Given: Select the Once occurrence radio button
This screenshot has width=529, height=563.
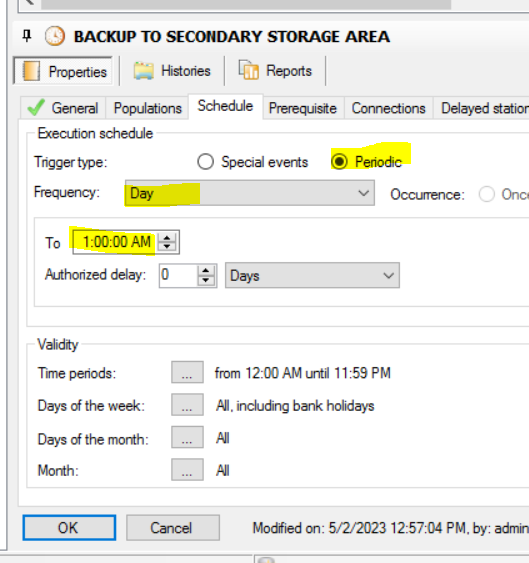Looking at the screenshot, I should (487, 194).
